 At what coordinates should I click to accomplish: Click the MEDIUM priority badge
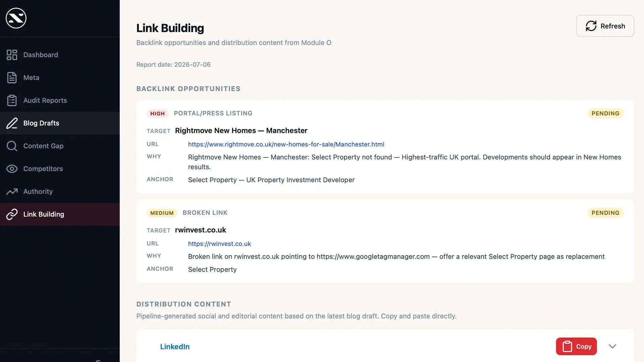coord(162,213)
